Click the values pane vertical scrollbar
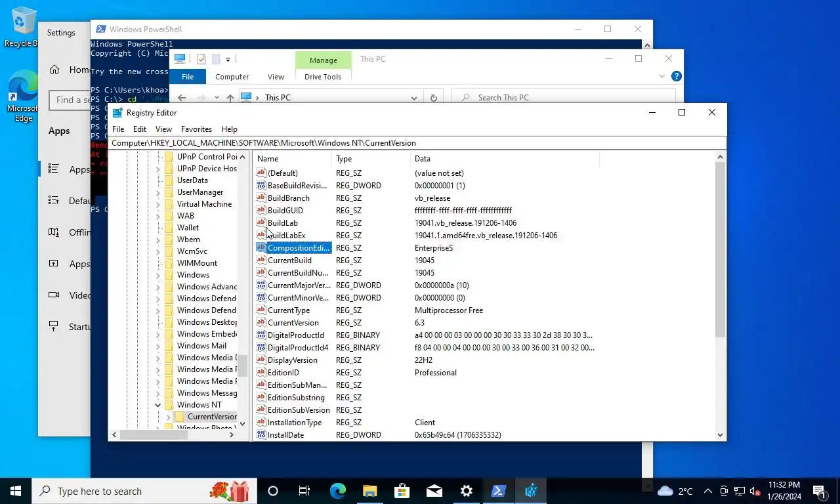 click(720, 249)
